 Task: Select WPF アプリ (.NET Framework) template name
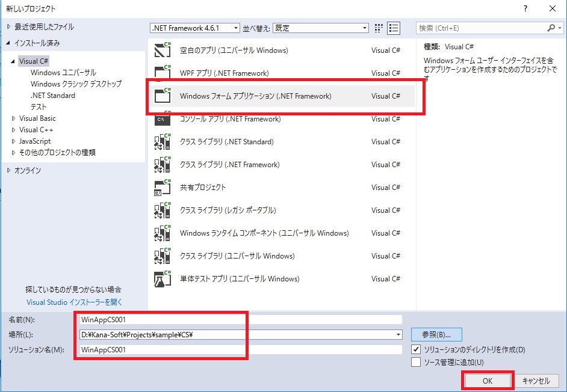224,73
